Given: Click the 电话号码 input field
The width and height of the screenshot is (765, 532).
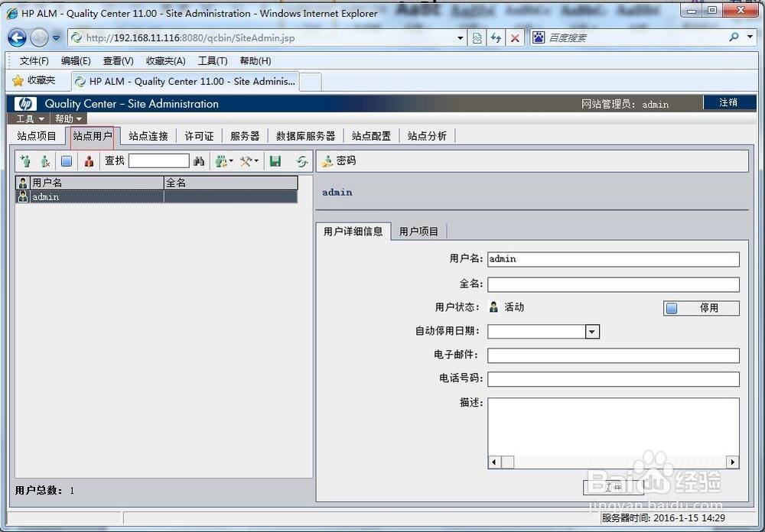Looking at the screenshot, I should [x=614, y=379].
